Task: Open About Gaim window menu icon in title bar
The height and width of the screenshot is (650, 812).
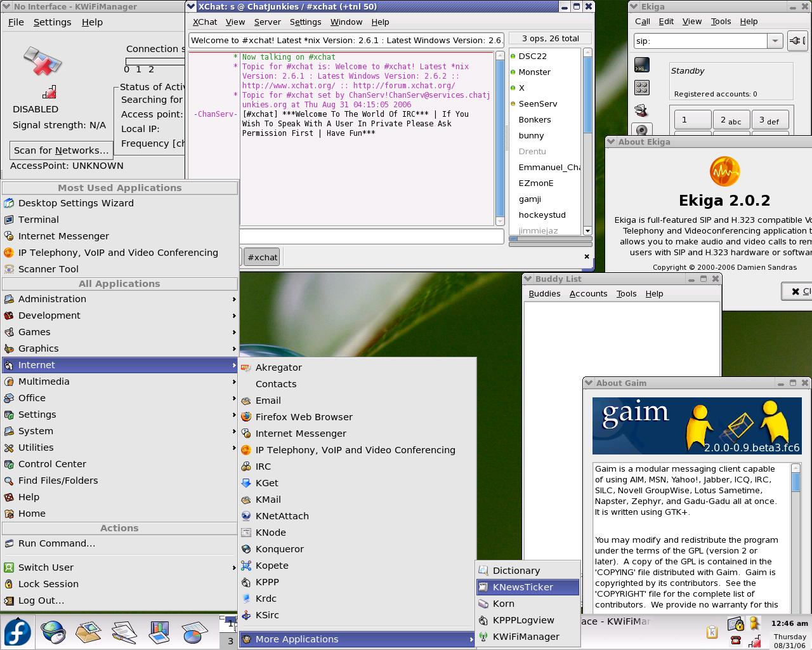Action: [x=589, y=383]
